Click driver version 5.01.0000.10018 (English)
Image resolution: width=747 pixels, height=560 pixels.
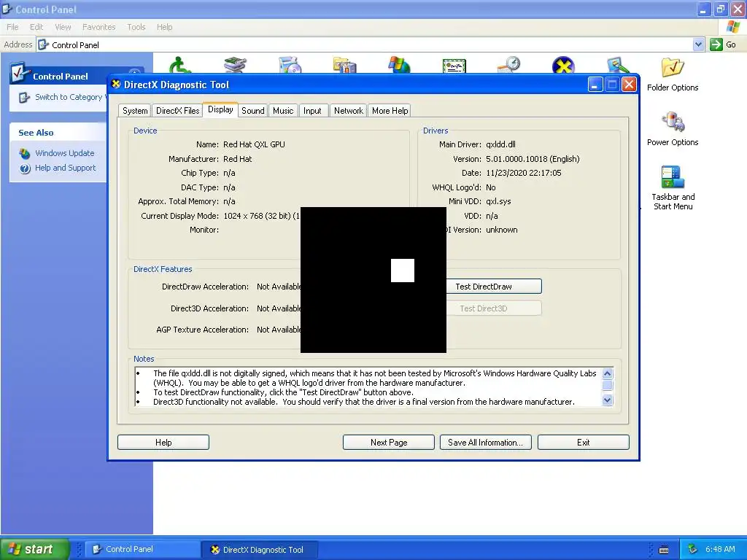coord(533,159)
